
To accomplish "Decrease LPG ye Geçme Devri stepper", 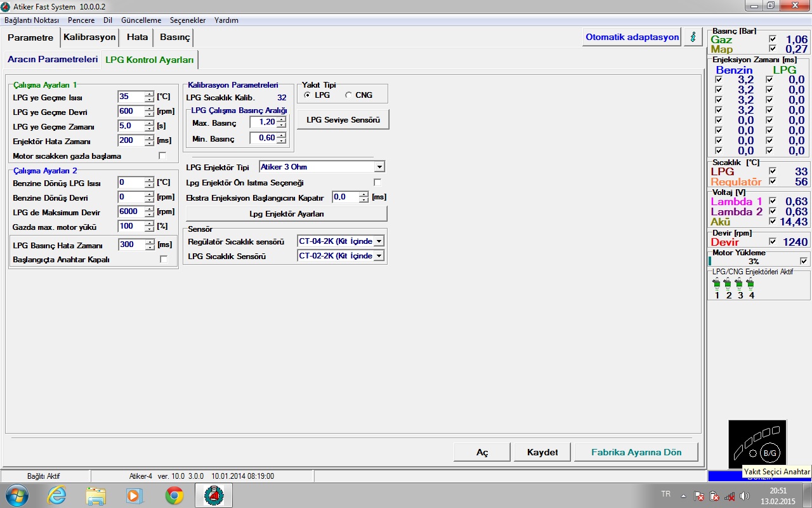I will click(150, 114).
